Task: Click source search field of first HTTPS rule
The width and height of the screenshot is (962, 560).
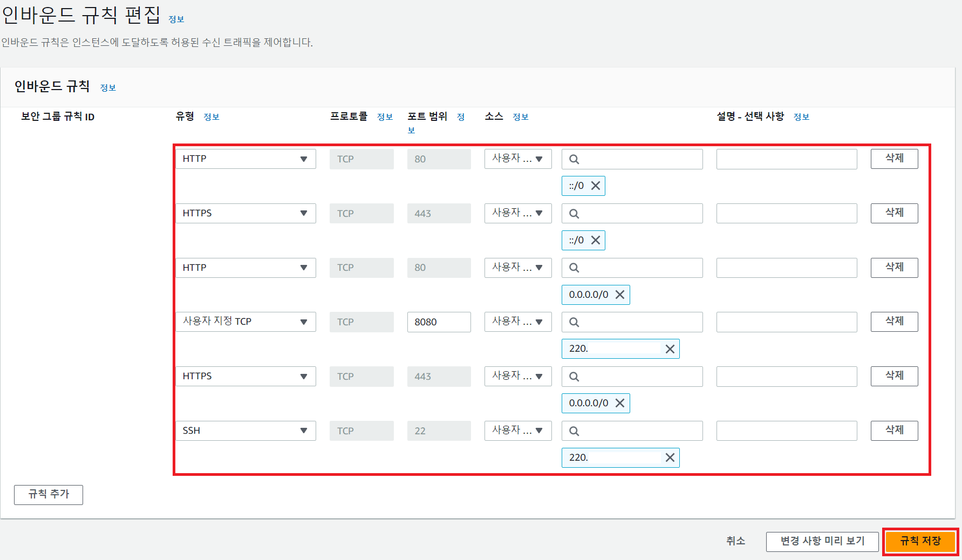Action: click(x=632, y=213)
